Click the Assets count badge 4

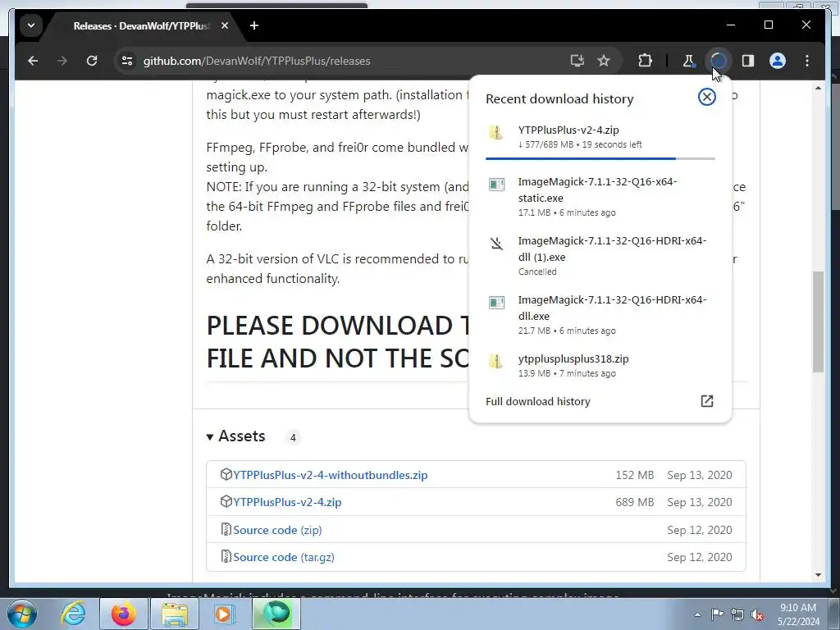pyautogui.click(x=293, y=438)
